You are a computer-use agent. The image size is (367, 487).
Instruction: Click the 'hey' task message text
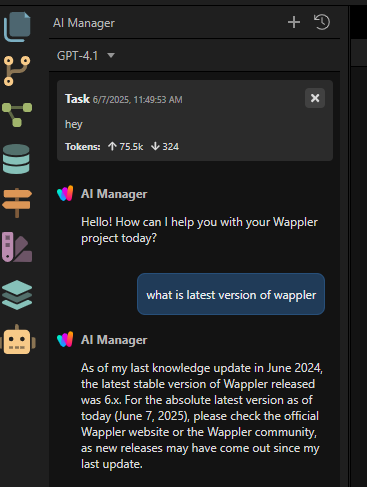[74, 124]
